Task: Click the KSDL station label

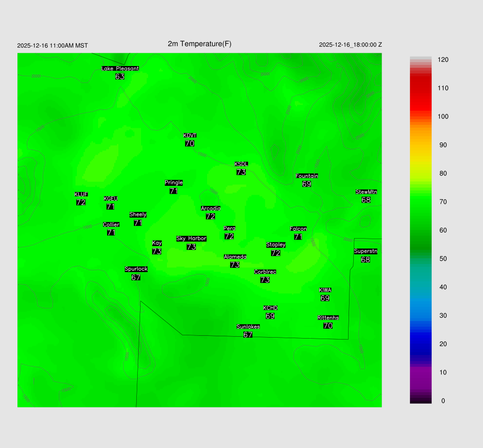Action: [x=241, y=164]
